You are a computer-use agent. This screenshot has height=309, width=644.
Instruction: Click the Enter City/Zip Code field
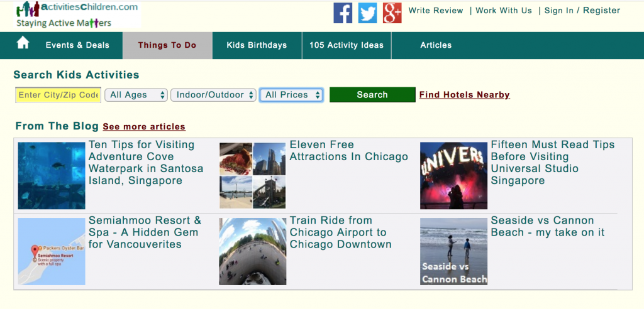(58, 95)
